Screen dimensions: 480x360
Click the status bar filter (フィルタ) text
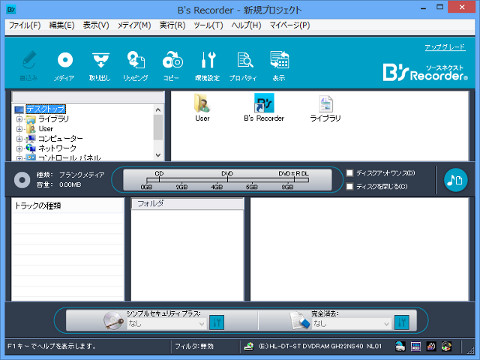tap(194, 347)
